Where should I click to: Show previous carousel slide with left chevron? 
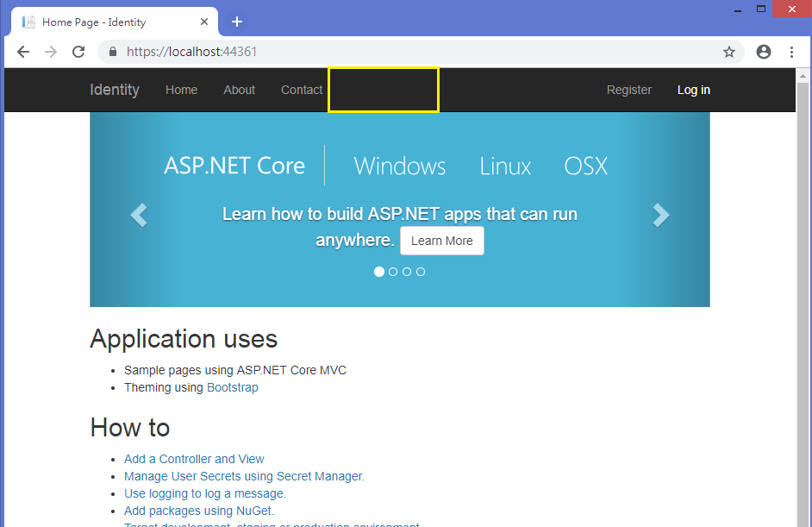pyautogui.click(x=139, y=215)
